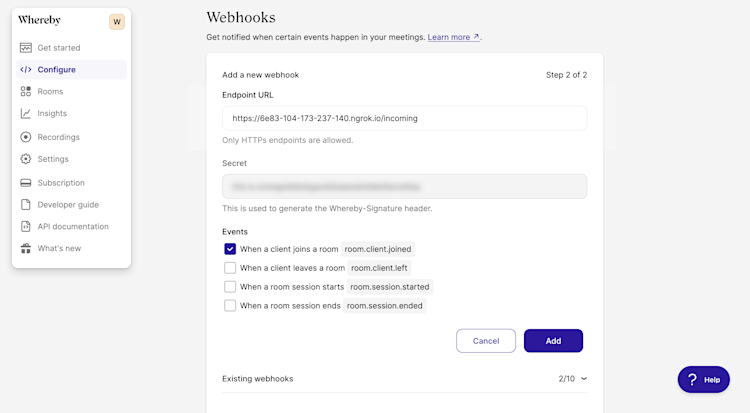Click the Cancel button
This screenshot has width=750, height=413.
click(486, 341)
